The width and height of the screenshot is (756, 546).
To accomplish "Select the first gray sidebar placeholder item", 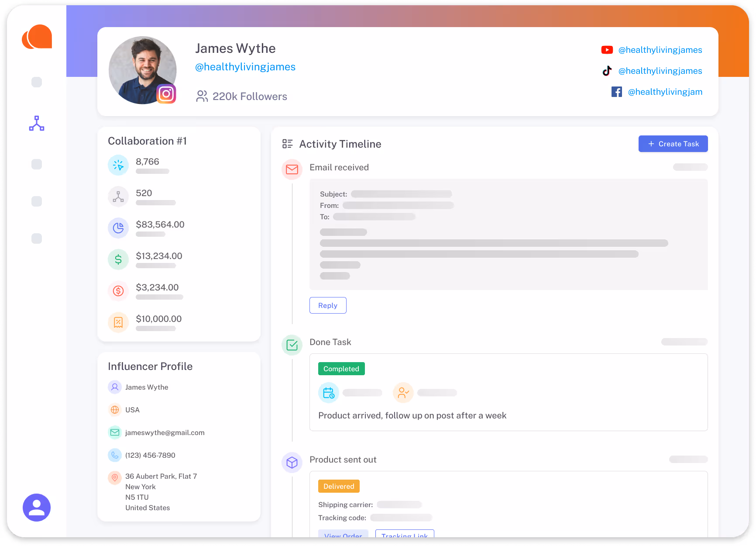I will point(37,82).
